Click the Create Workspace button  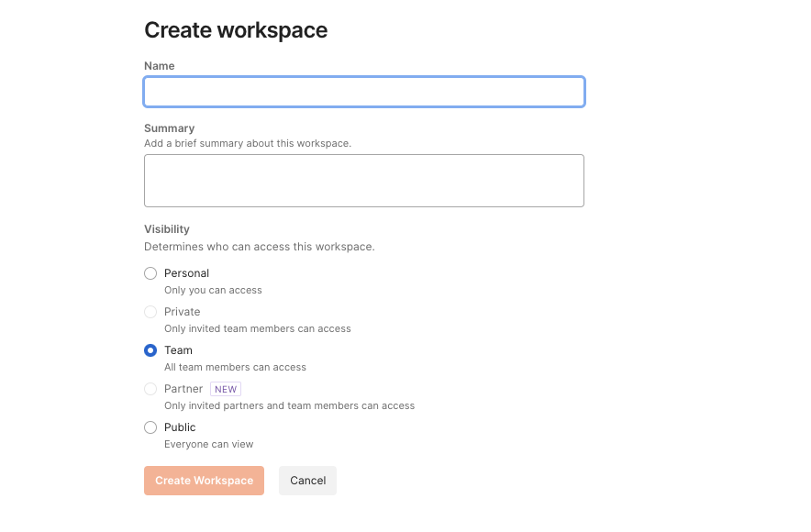(205, 481)
